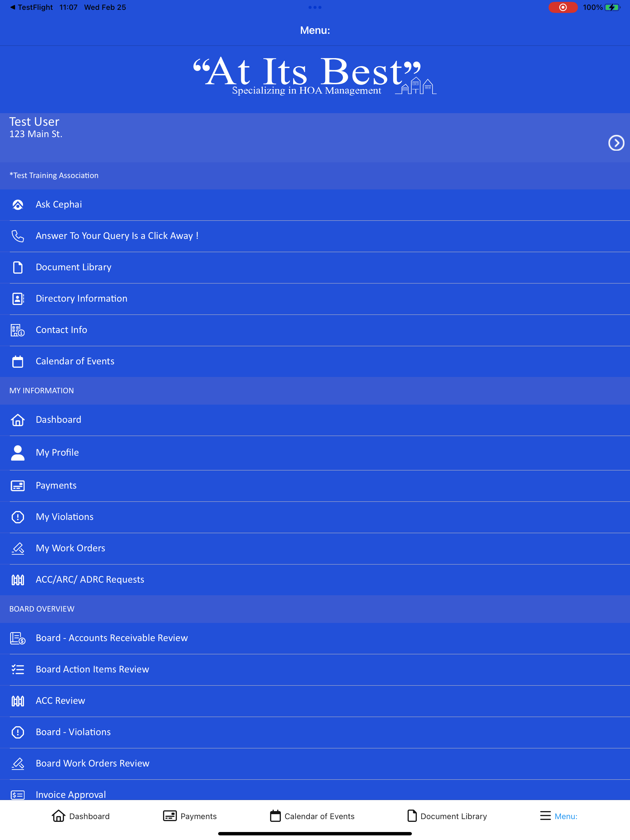Image resolution: width=630 pixels, height=840 pixels.
Task: Select the Menu: tab label
Action: coord(566,816)
